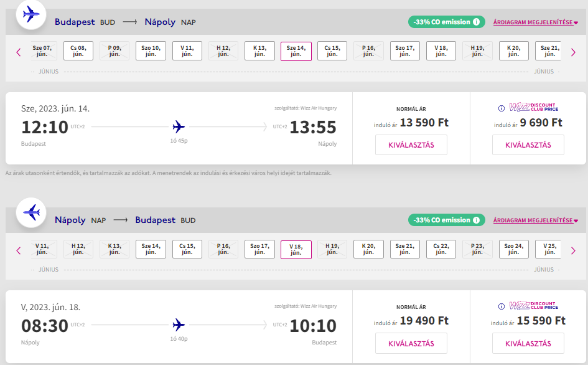Image resolution: width=588 pixels, height=365 pixels.
Task: Select the K 20 jún return date
Action: point(368,249)
